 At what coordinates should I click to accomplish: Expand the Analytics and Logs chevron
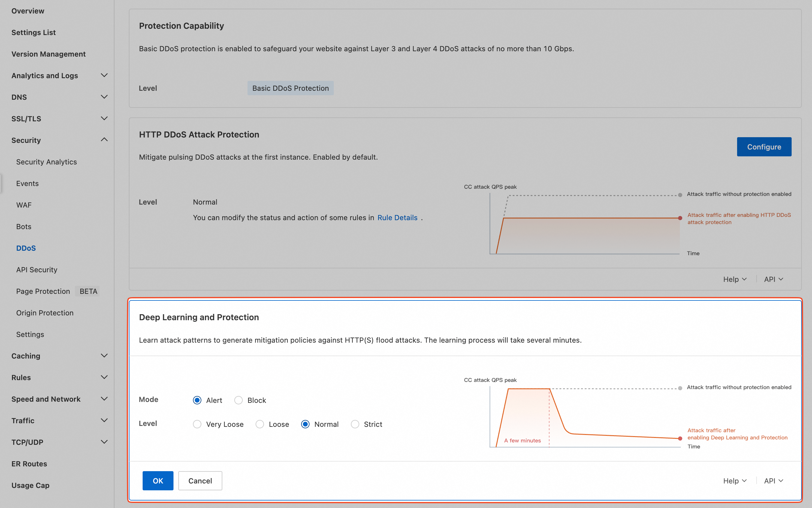click(104, 75)
